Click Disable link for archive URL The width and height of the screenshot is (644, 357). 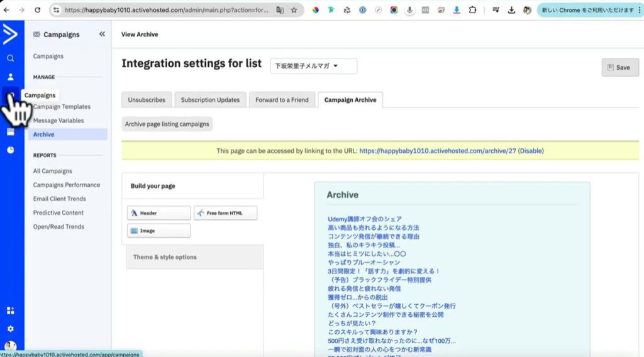[530, 151]
